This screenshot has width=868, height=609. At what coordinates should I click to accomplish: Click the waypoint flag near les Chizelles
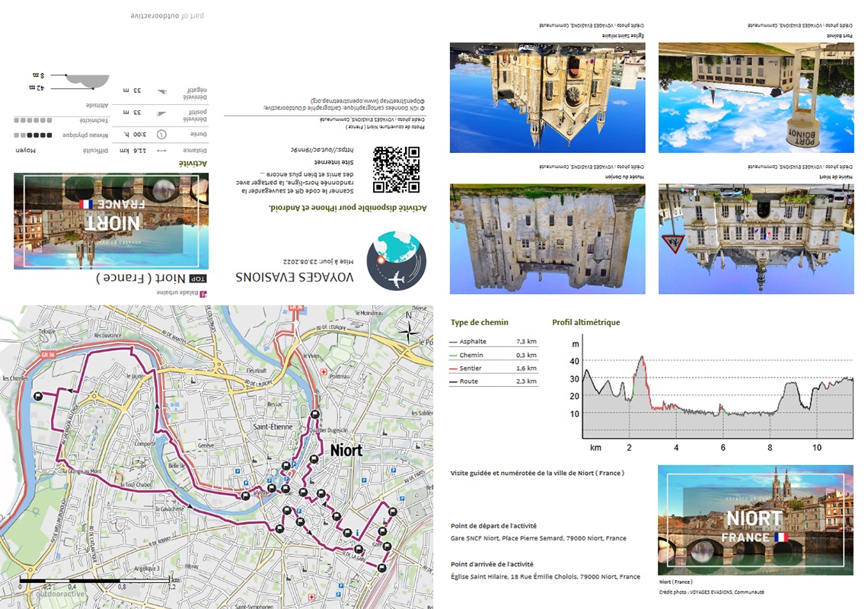pos(38,396)
